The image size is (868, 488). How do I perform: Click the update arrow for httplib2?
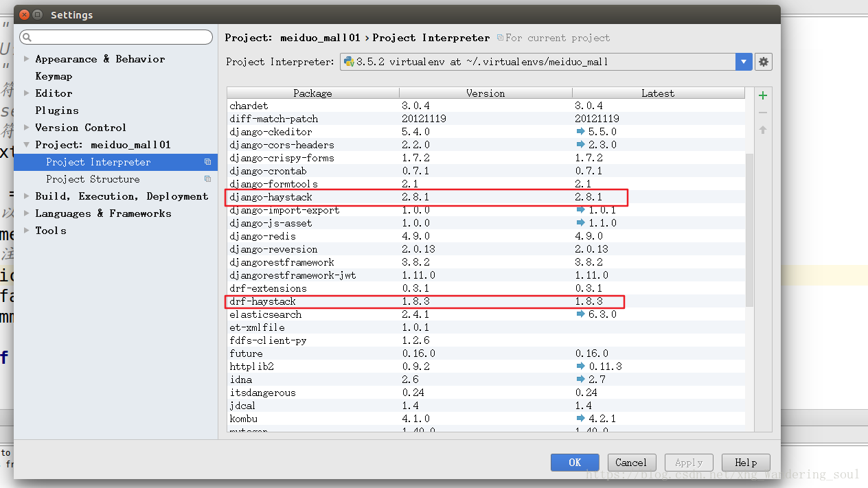click(x=581, y=367)
